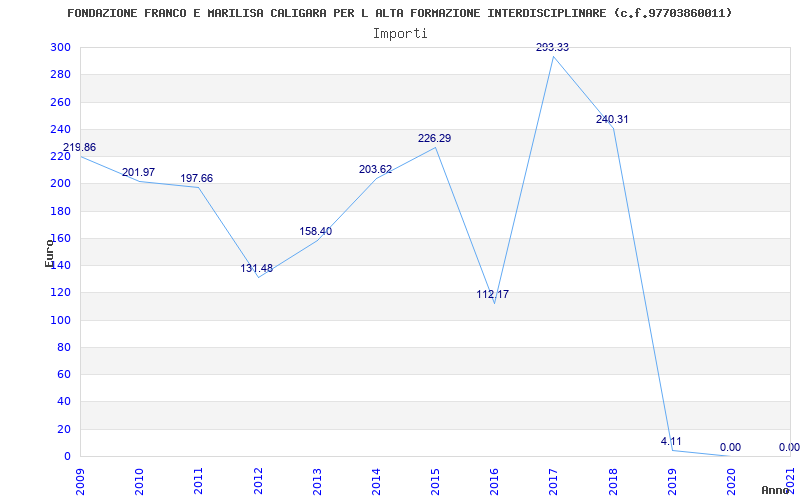Select the 131.48 low point for 2012

click(x=257, y=268)
